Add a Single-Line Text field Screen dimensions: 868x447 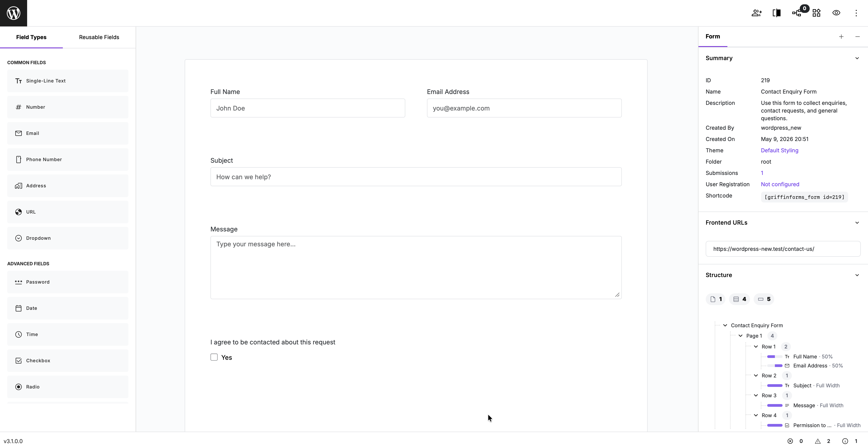click(68, 81)
